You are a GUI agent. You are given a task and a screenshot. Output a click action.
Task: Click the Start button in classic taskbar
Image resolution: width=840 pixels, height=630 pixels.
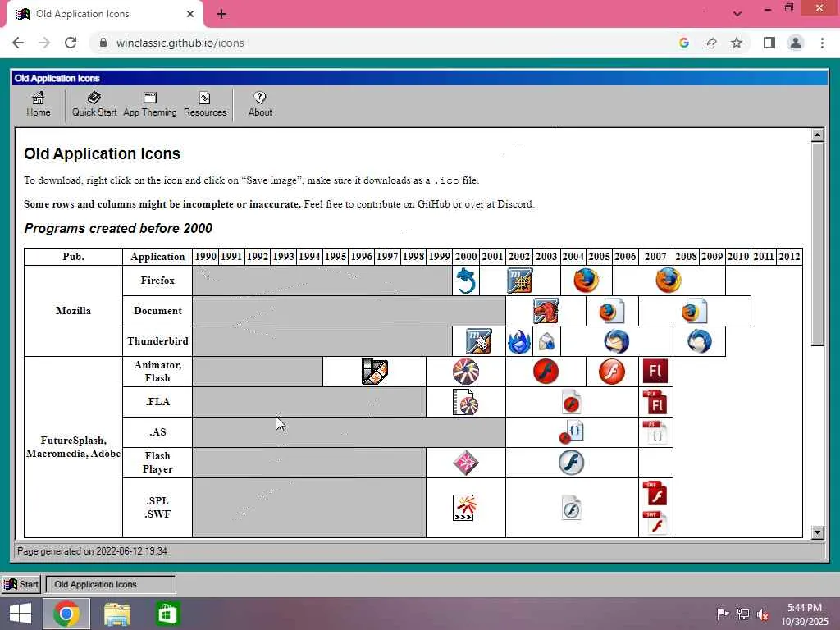(21, 584)
